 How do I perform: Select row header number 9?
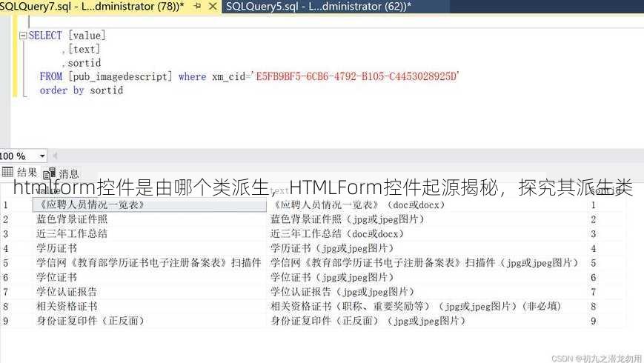6,321
